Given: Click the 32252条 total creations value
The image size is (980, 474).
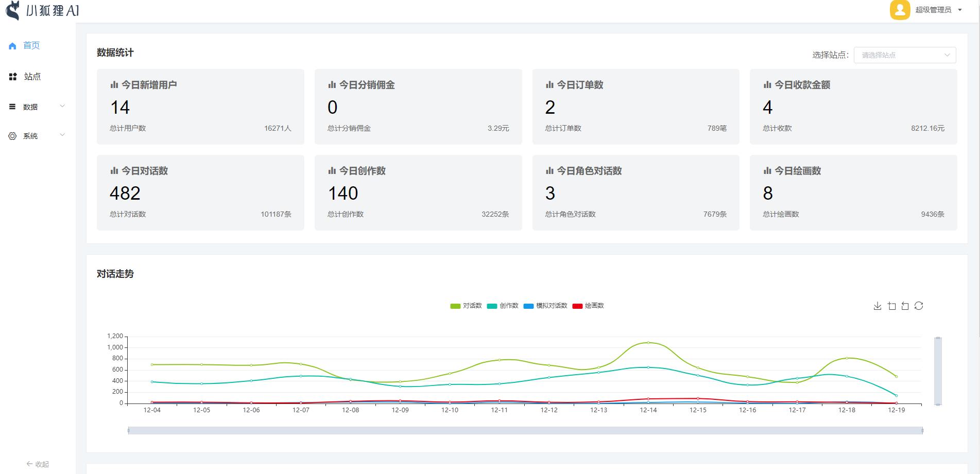Looking at the screenshot, I should 495,214.
